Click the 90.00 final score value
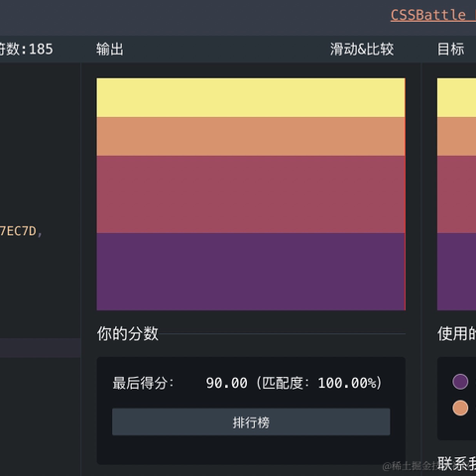 [227, 383]
